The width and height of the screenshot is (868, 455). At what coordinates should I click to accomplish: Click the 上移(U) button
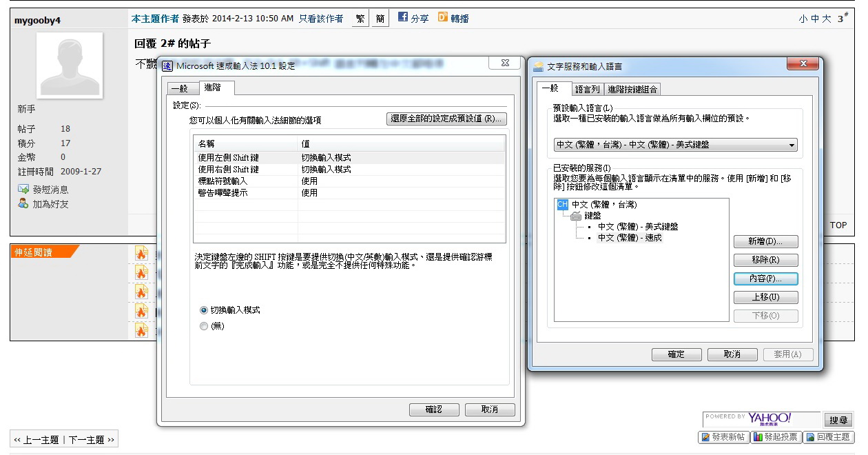766,298
